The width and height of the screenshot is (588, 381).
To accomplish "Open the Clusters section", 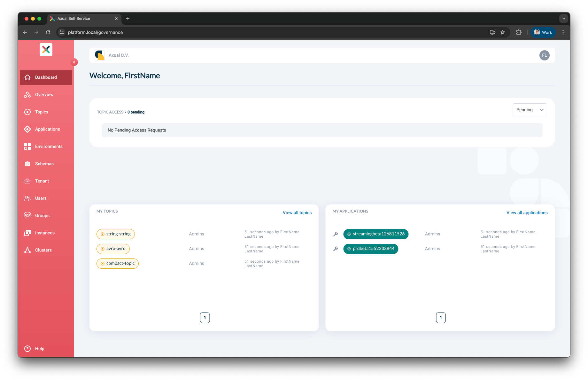I will [43, 250].
